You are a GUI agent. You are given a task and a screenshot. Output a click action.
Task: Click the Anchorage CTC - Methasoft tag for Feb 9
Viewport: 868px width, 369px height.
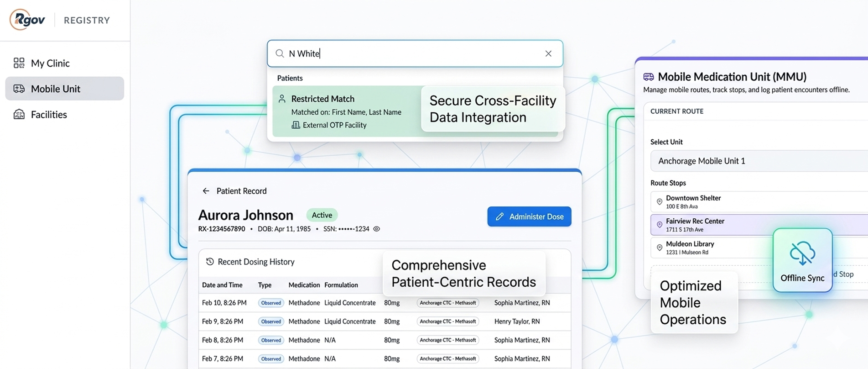point(448,322)
